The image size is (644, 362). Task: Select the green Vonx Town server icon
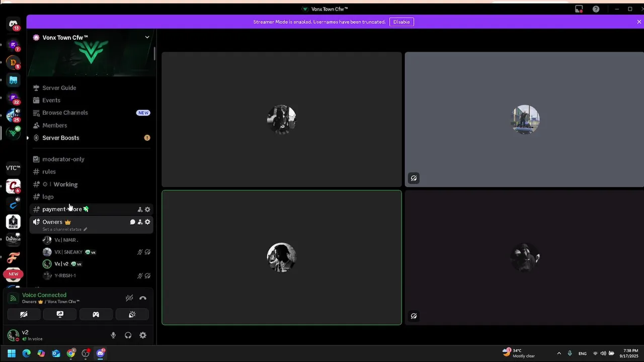[14, 133]
